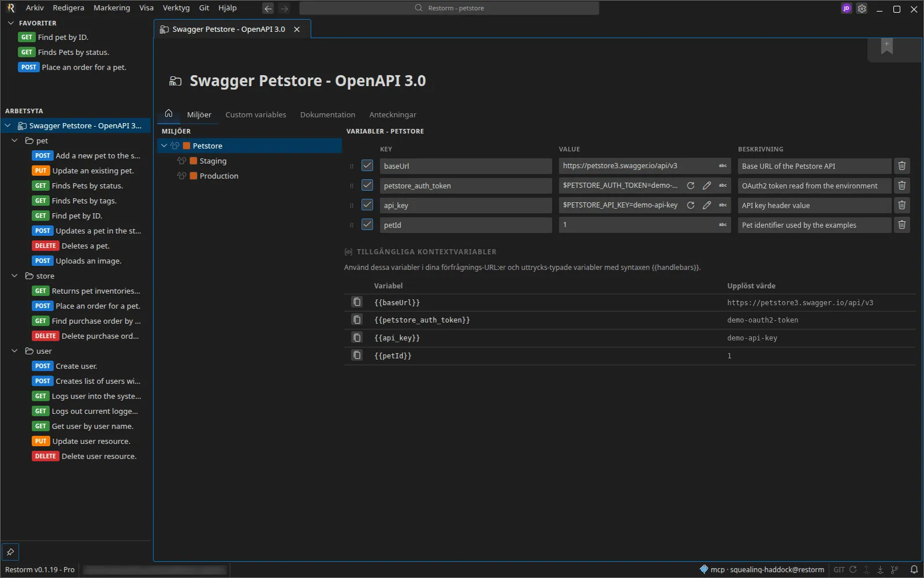Click the pin icon at sidebar bottom

click(x=10, y=552)
